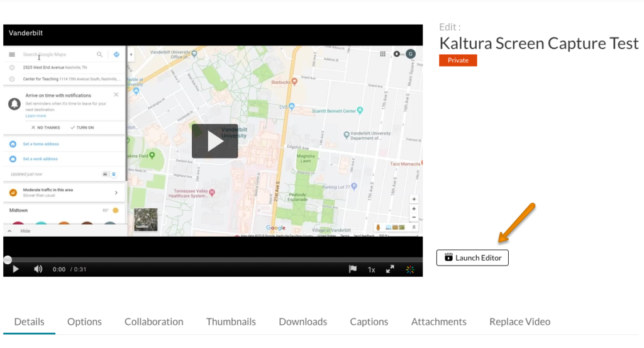Open the Downloads tab
The height and width of the screenshot is (348, 644).
(303, 322)
